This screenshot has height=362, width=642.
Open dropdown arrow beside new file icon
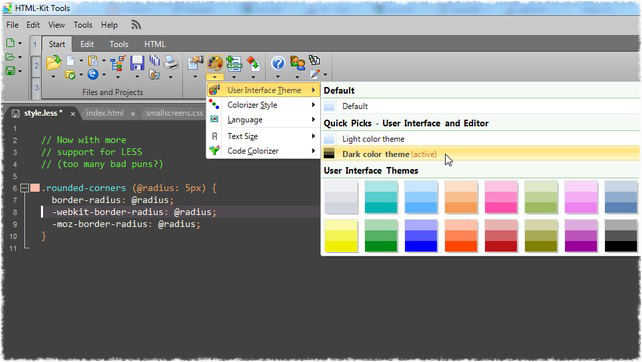click(20, 43)
